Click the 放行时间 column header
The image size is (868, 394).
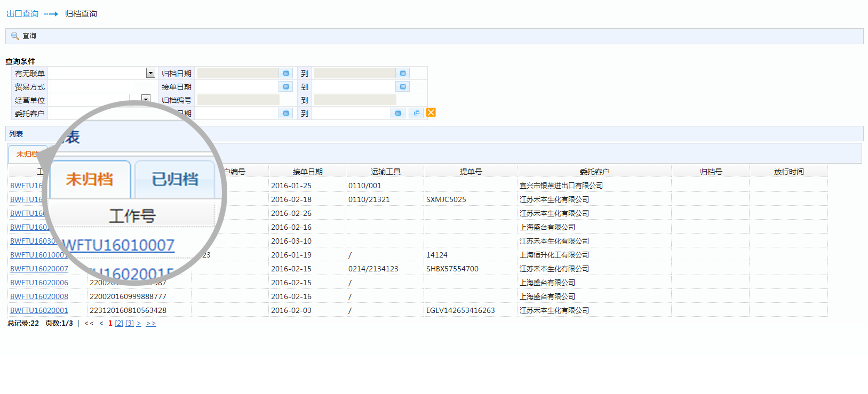pos(789,172)
